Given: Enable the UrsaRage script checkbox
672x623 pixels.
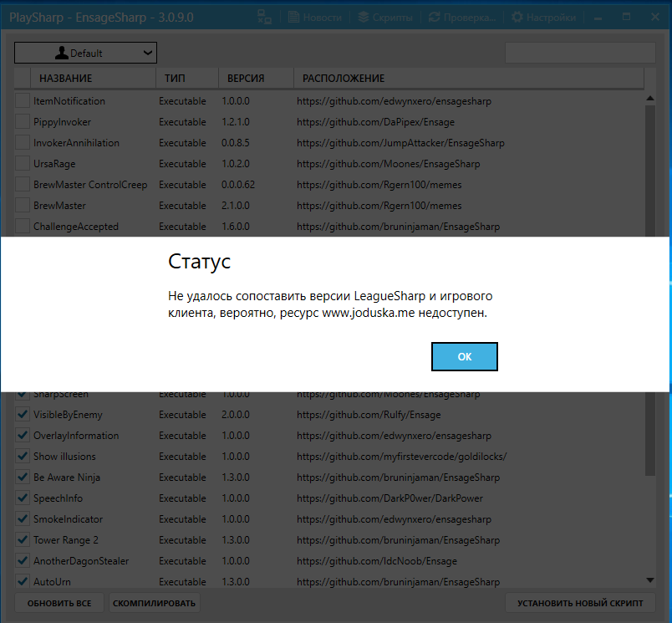Looking at the screenshot, I should (23, 164).
